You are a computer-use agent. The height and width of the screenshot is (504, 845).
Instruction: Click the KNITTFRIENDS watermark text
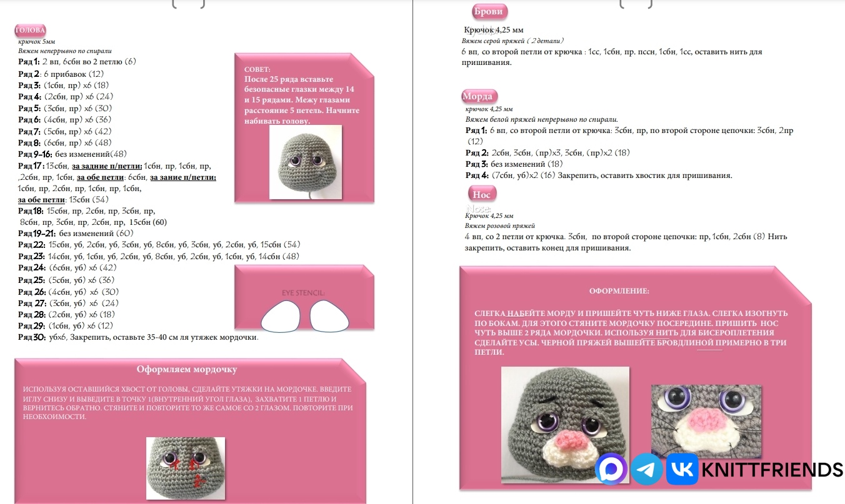772,470
